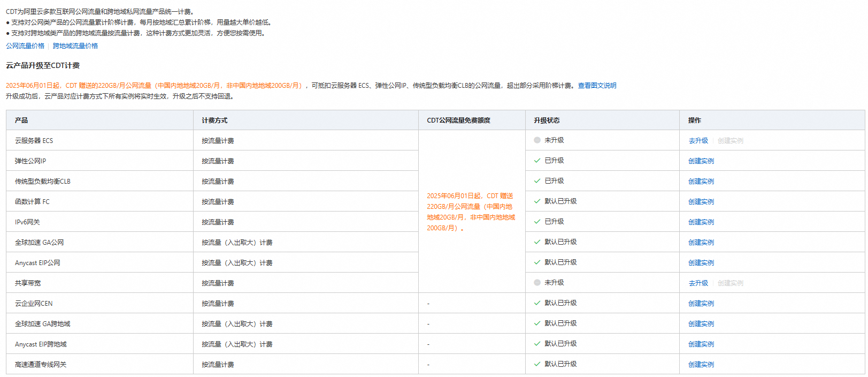Select the 全球加速 GA公网 product cell

coord(99,243)
